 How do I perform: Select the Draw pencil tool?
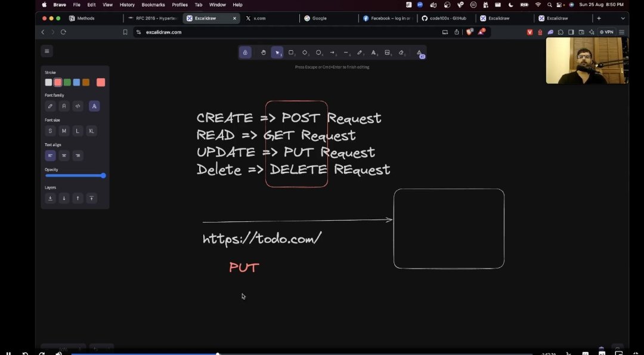360,53
